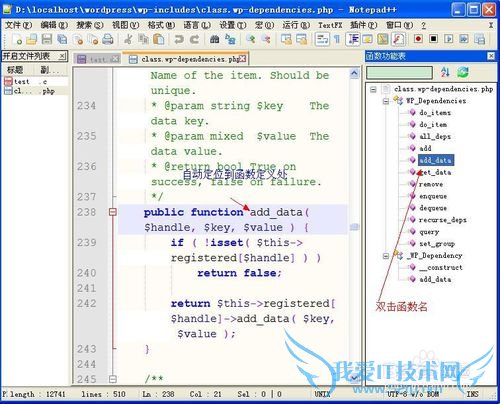Close the class.wp-dependencies.php tab
This screenshot has height=404, width=500.
click(x=243, y=59)
